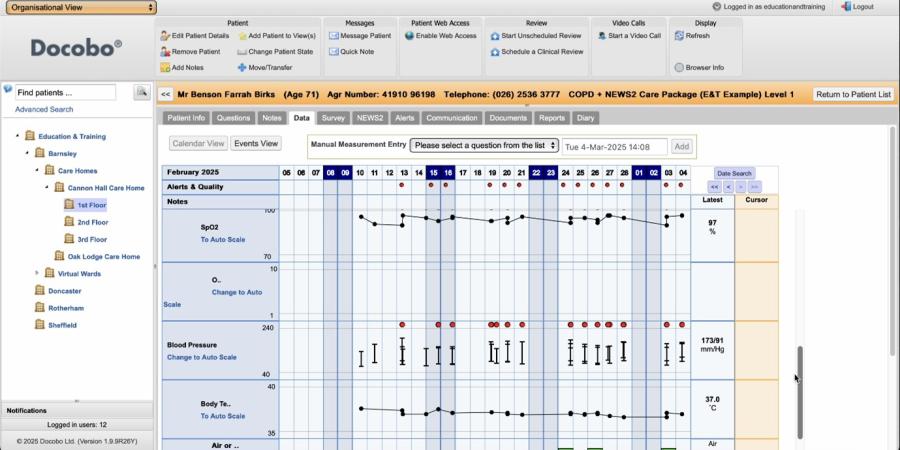Click the Events View button

(x=256, y=143)
